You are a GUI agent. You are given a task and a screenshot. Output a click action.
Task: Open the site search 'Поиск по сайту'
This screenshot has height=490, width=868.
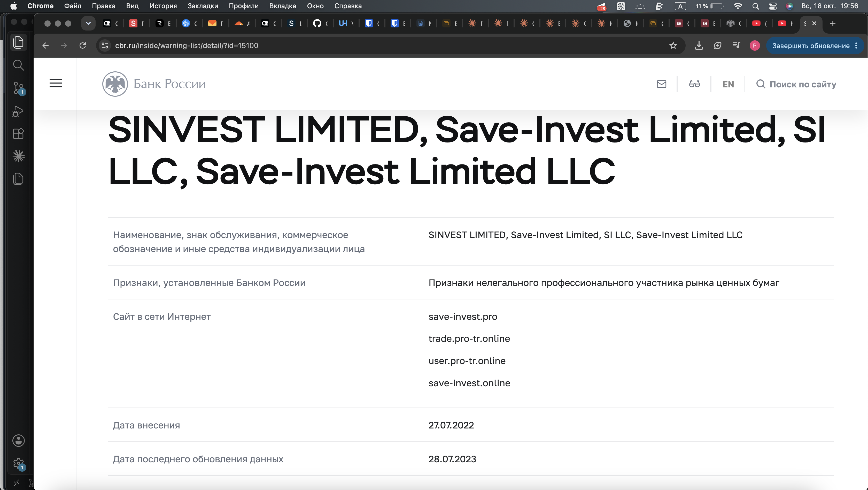click(796, 84)
